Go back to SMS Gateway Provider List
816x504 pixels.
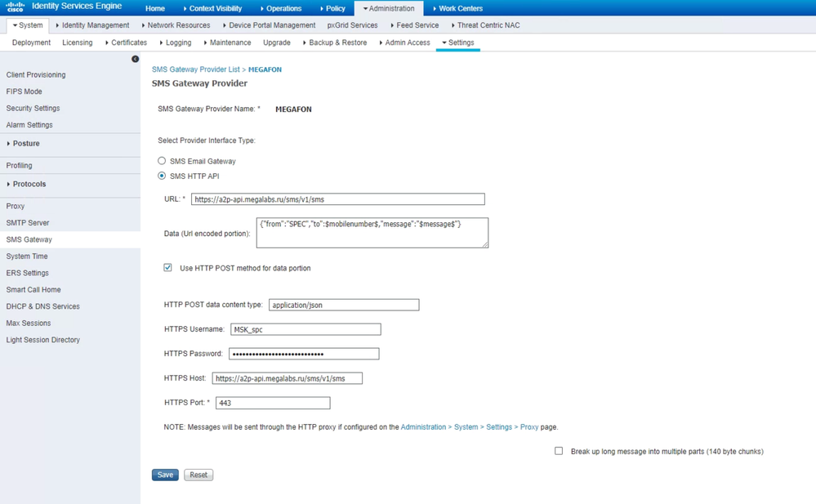click(x=196, y=69)
